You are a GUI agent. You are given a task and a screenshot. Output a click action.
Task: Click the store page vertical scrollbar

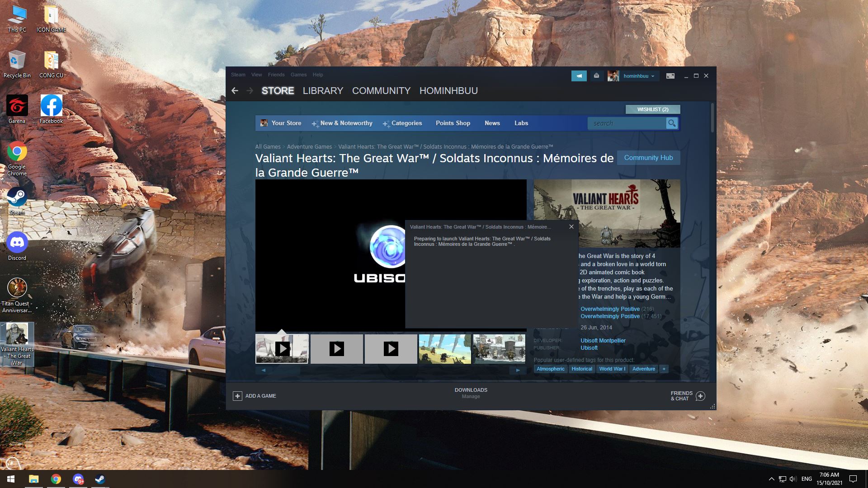coord(712,118)
